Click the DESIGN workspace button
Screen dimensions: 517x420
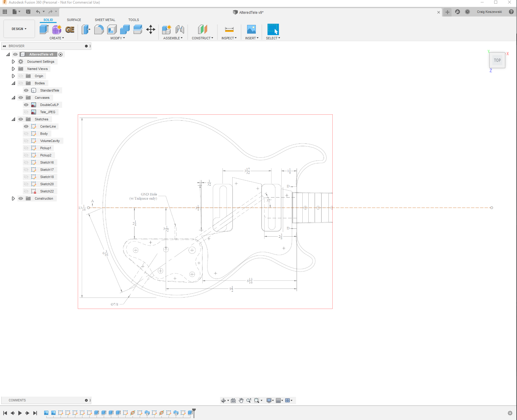click(19, 29)
